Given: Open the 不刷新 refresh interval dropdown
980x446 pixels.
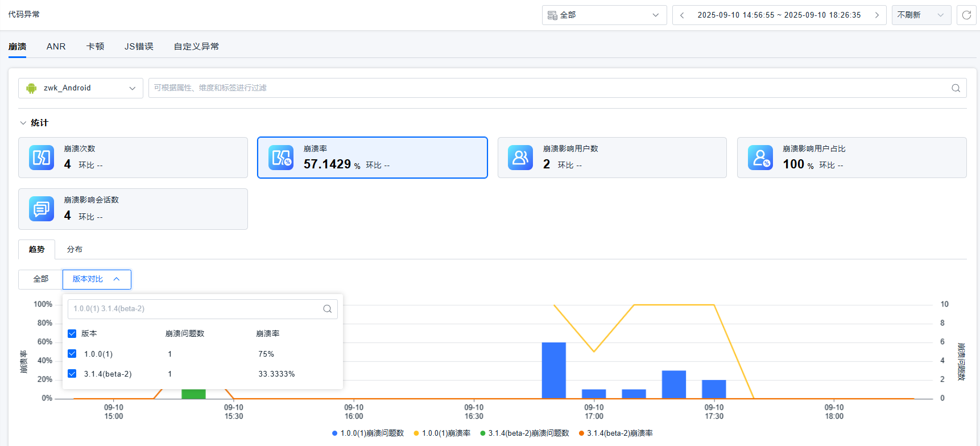Looking at the screenshot, I should coord(920,15).
